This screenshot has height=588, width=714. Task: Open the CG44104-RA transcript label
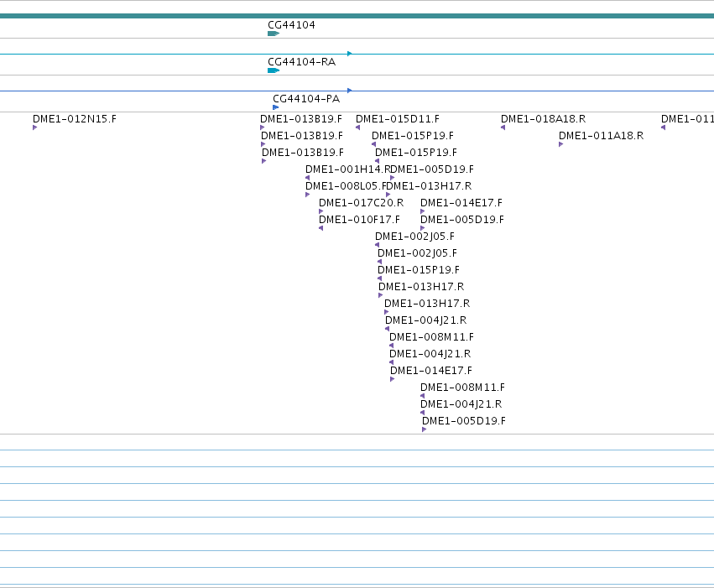pos(301,62)
